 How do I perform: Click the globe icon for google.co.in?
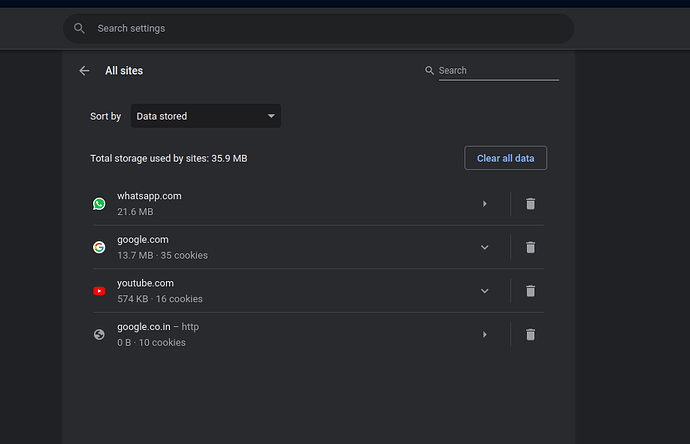99,335
